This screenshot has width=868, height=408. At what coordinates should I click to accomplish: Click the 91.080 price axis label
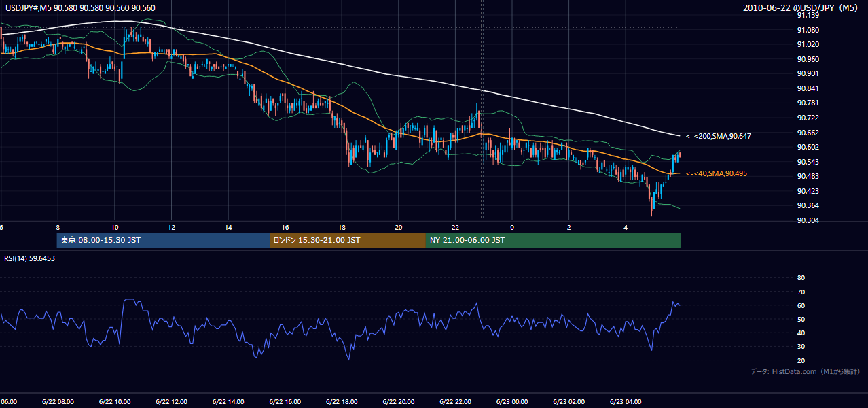tap(808, 30)
